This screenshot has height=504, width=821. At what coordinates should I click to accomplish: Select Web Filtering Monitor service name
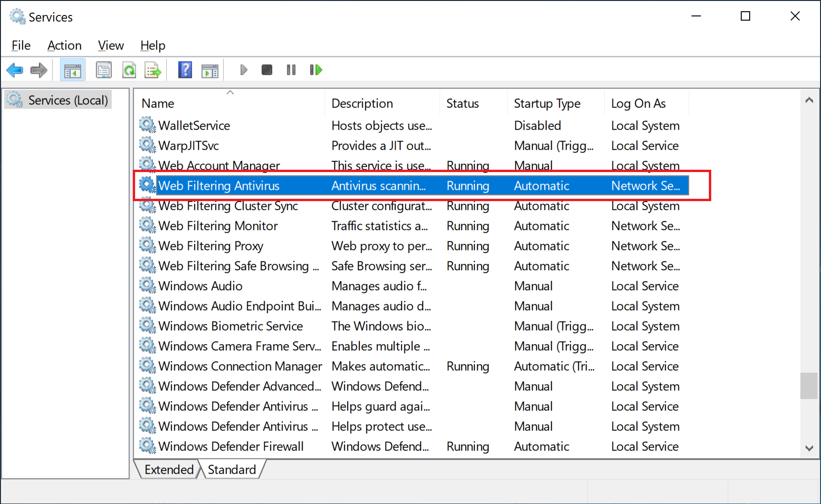coord(218,226)
